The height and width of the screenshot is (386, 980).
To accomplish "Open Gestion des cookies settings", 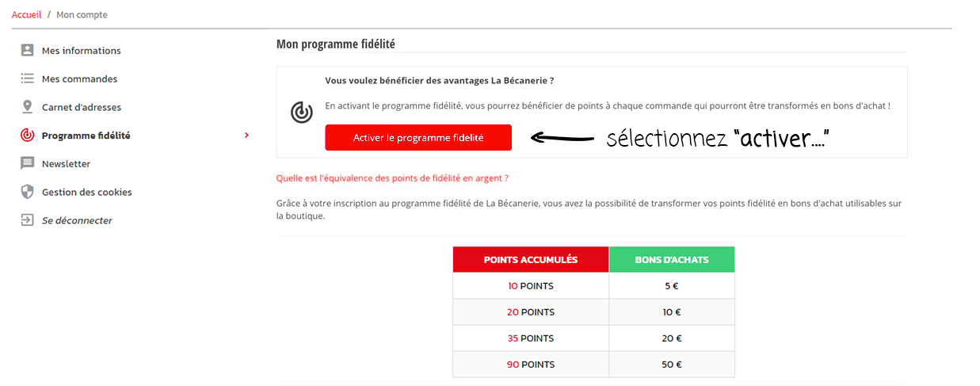I will (x=86, y=193).
